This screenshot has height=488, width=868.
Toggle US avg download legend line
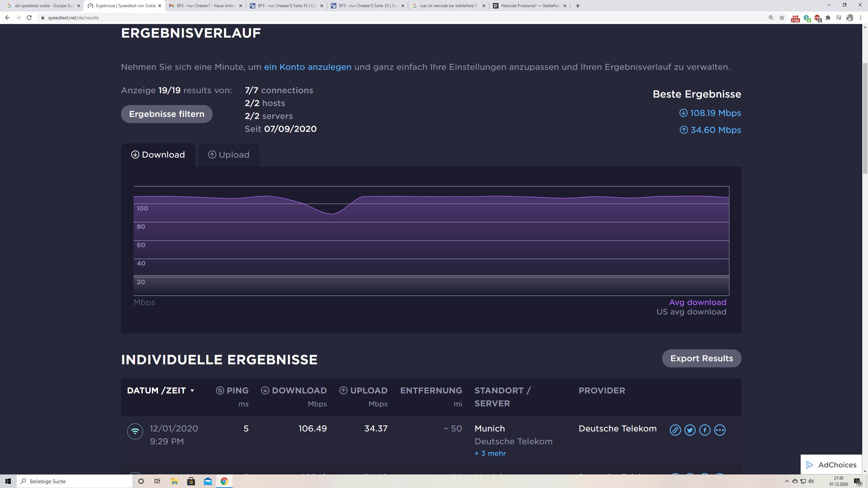point(691,312)
